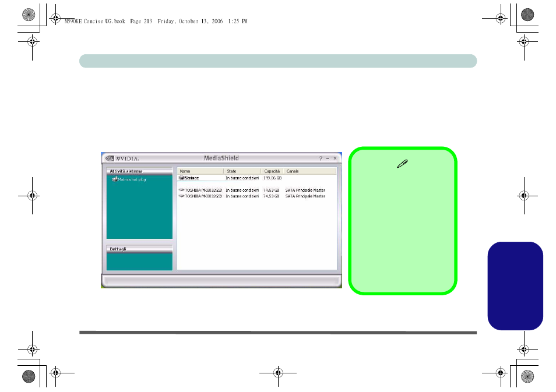Click the empty Dettagli teal panel area

point(139,262)
